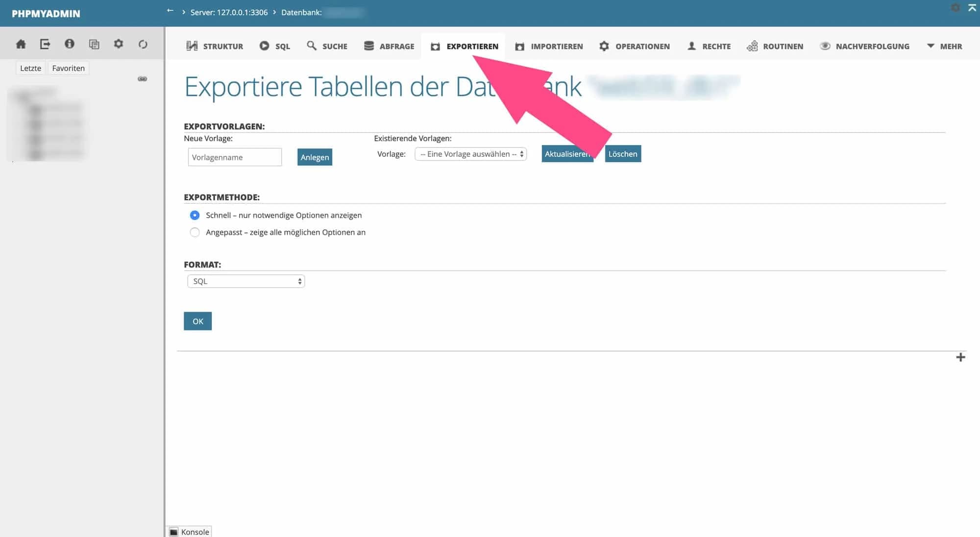Screen dimensions: 980x537
Task: Click inside the Vorlagenname input field
Action: (x=234, y=157)
